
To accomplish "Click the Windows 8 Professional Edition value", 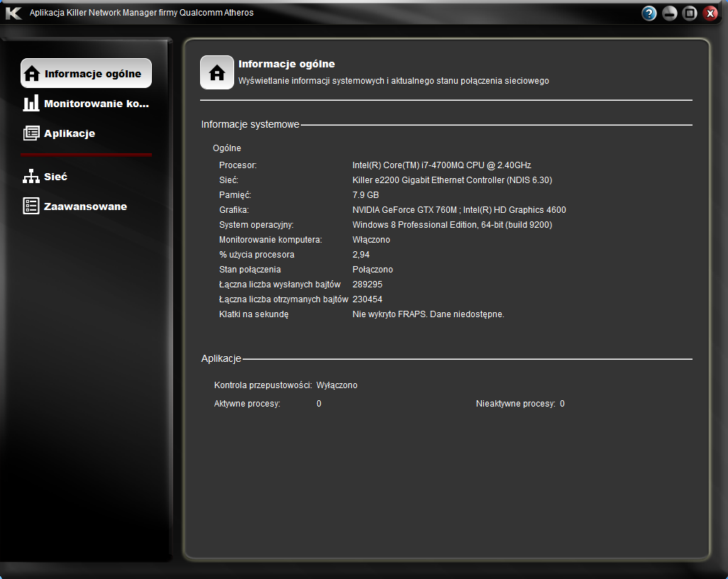I will [452, 225].
